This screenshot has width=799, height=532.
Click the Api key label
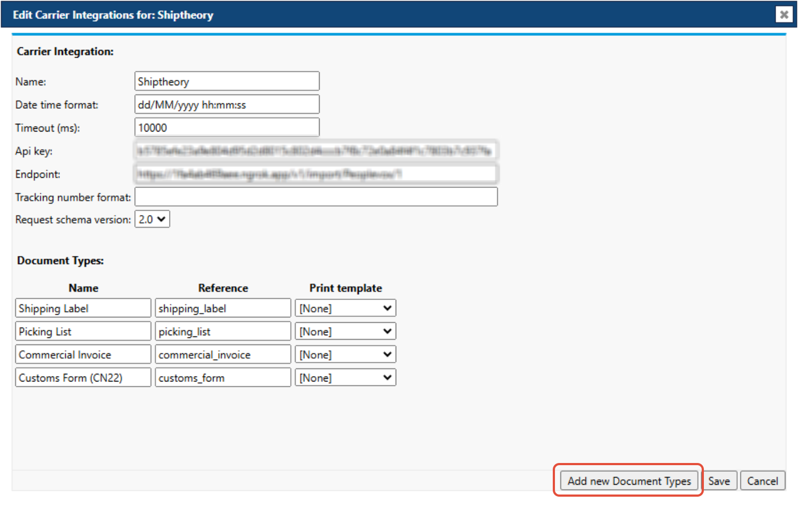coord(34,151)
